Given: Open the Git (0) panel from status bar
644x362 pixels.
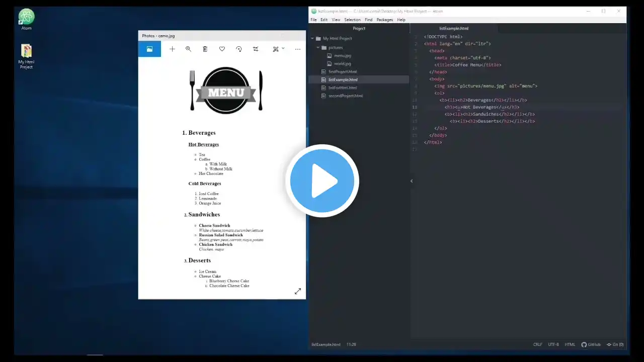Looking at the screenshot, I should [615, 344].
